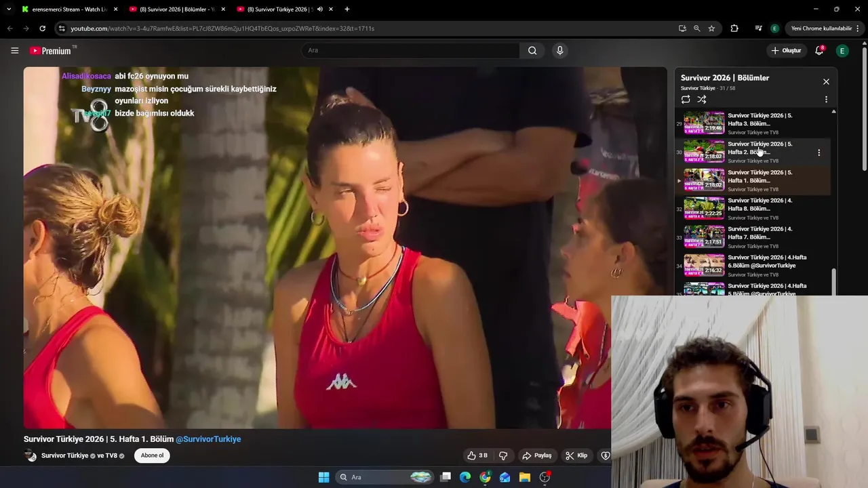Close the Survivor 2026 playlist panel
Image resolution: width=868 pixels, height=488 pixels.
point(826,81)
